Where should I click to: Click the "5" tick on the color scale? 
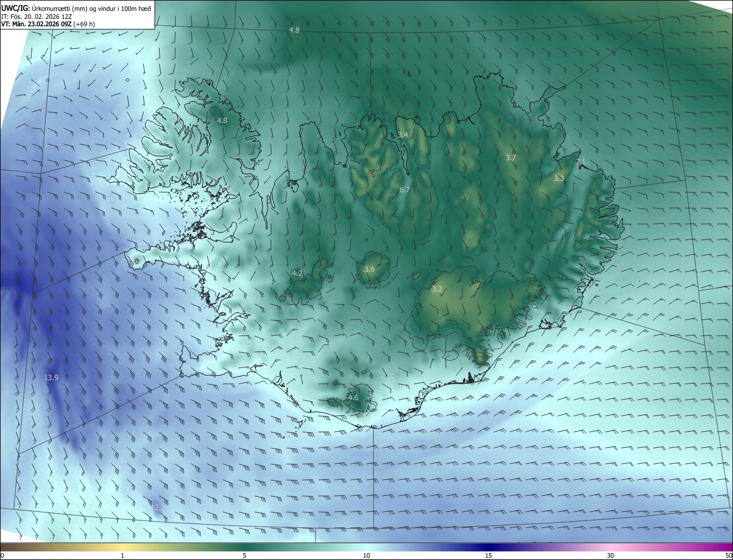tap(245, 556)
